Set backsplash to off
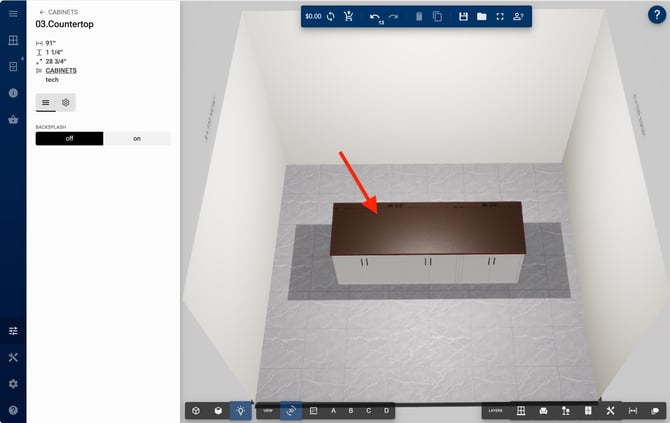This screenshot has width=670, height=423. pos(69,139)
